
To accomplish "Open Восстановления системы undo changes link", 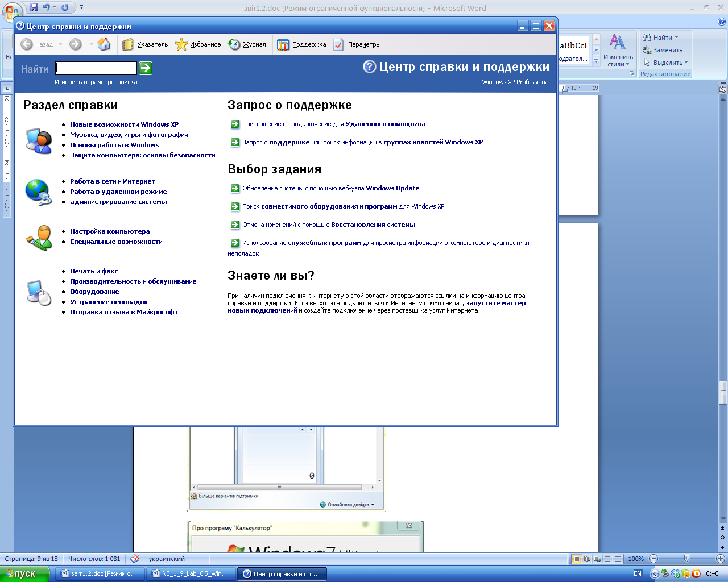I will 373,225.
